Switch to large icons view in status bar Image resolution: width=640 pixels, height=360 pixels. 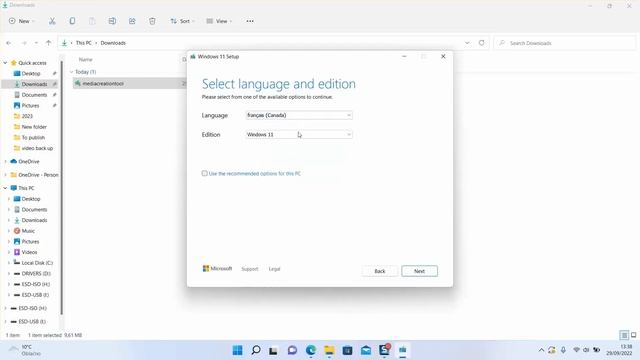click(x=633, y=335)
